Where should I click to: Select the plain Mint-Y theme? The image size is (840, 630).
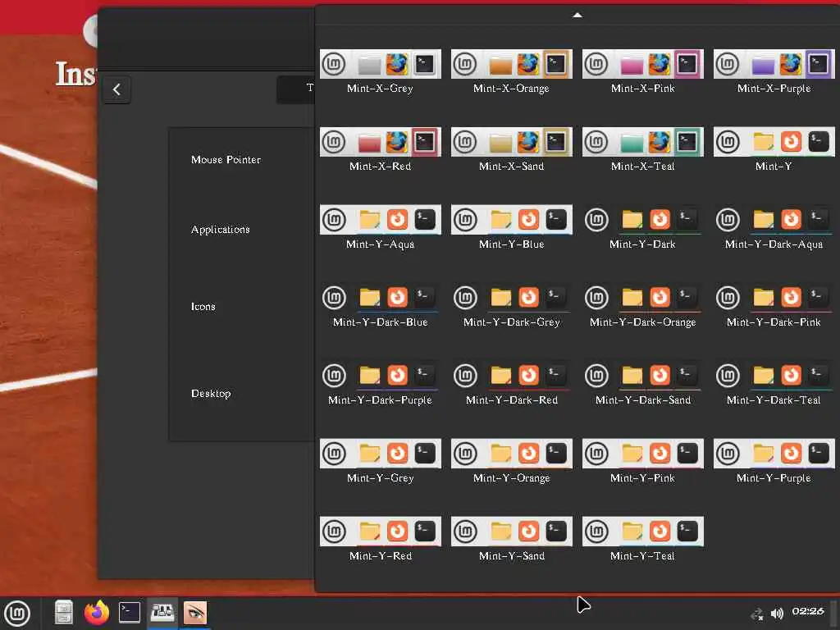(774, 142)
